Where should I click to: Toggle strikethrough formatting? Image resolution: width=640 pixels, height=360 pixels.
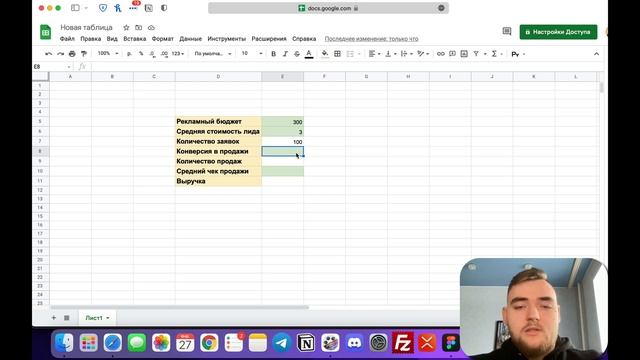click(x=297, y=53)
